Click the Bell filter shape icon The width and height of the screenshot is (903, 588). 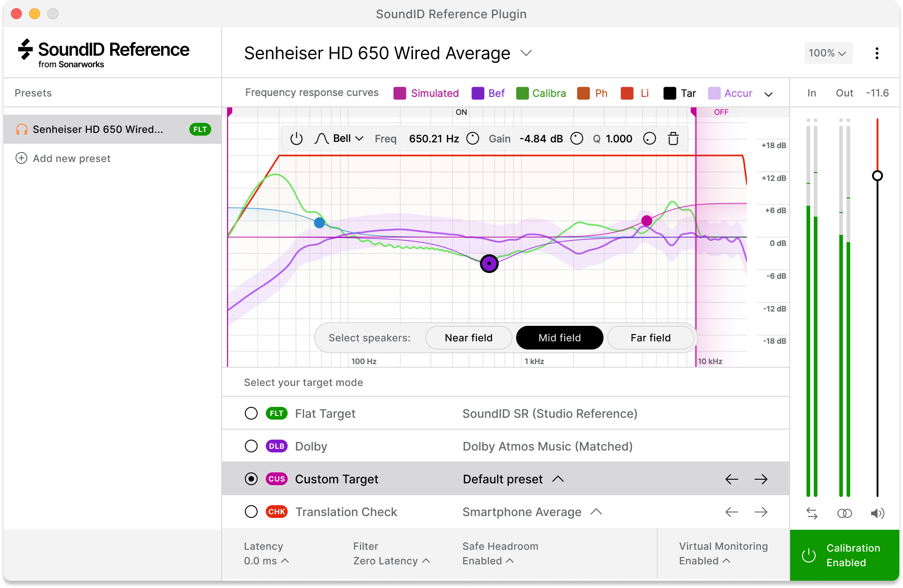click(321, 139)
